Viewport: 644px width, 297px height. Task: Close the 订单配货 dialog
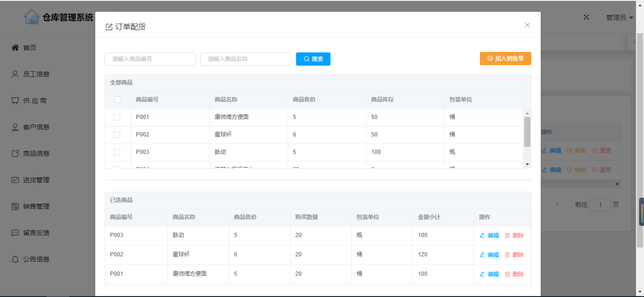pos(527,25)
